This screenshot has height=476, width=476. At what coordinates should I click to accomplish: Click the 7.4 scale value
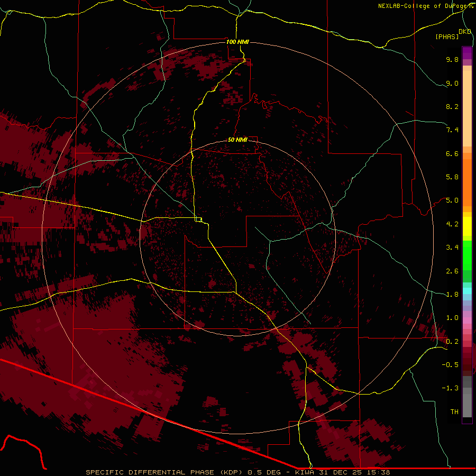452,130
